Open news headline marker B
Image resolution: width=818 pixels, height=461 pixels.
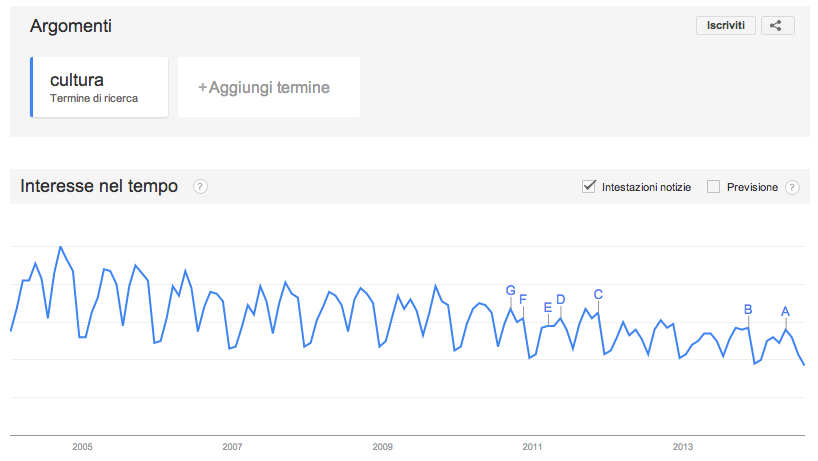[748, 310]
